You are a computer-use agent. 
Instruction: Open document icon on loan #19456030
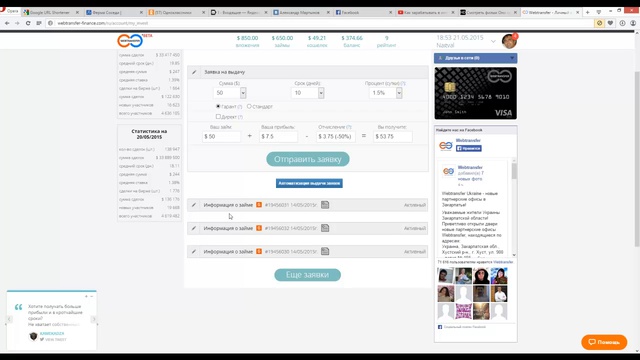[325, 251]
